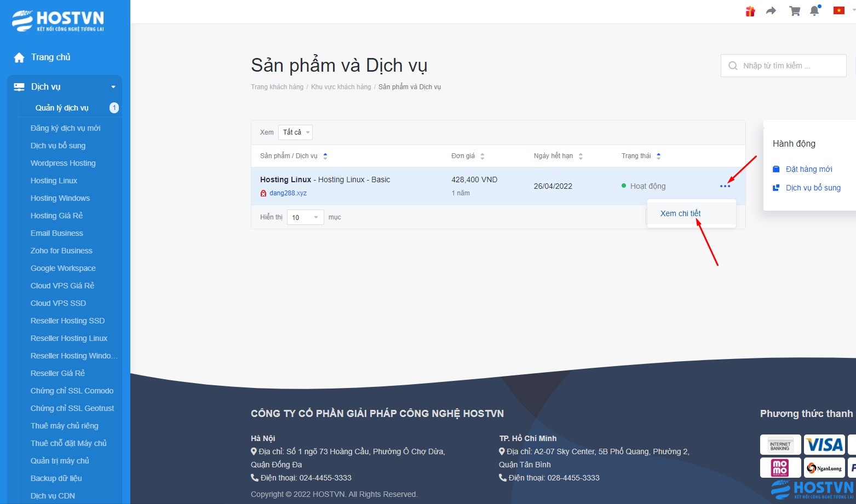
Task: Open Quản trị máy chủ in sidebar
Action: click(x=60, y=461)
